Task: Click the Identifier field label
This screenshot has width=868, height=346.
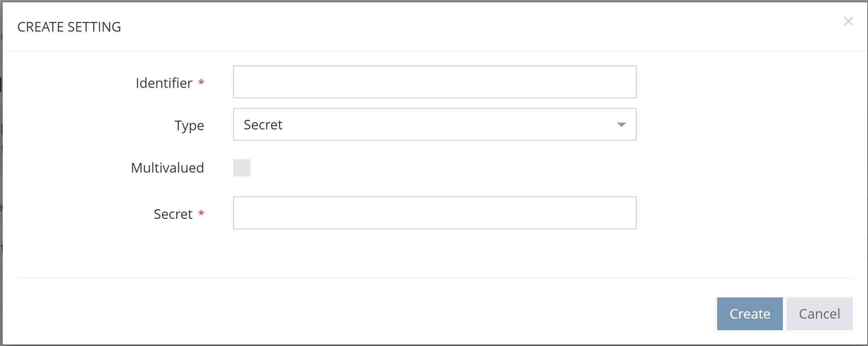Action: tap(164, 83)
